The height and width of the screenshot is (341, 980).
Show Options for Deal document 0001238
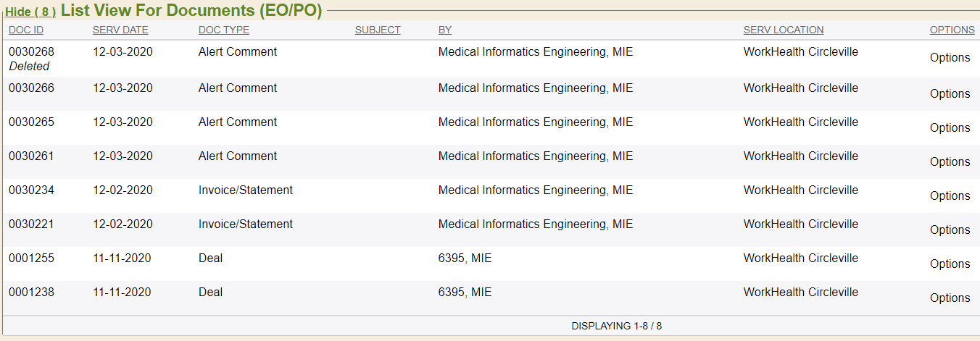pyautogui.click(x=950, y=298)
